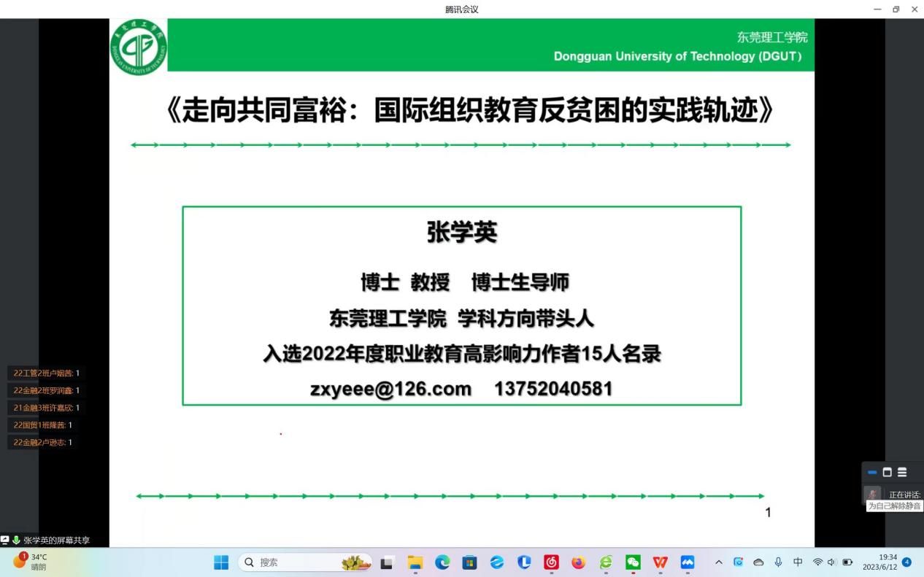Collapse the floating video panel with blue bar
Viewport: 924px width, 577px height.
(x=872, y=473)
